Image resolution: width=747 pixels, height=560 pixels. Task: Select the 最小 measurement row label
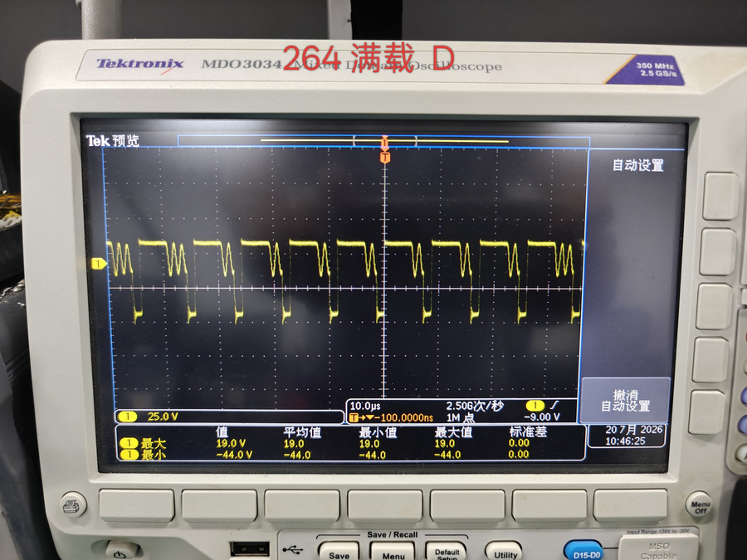coord(154,455)
